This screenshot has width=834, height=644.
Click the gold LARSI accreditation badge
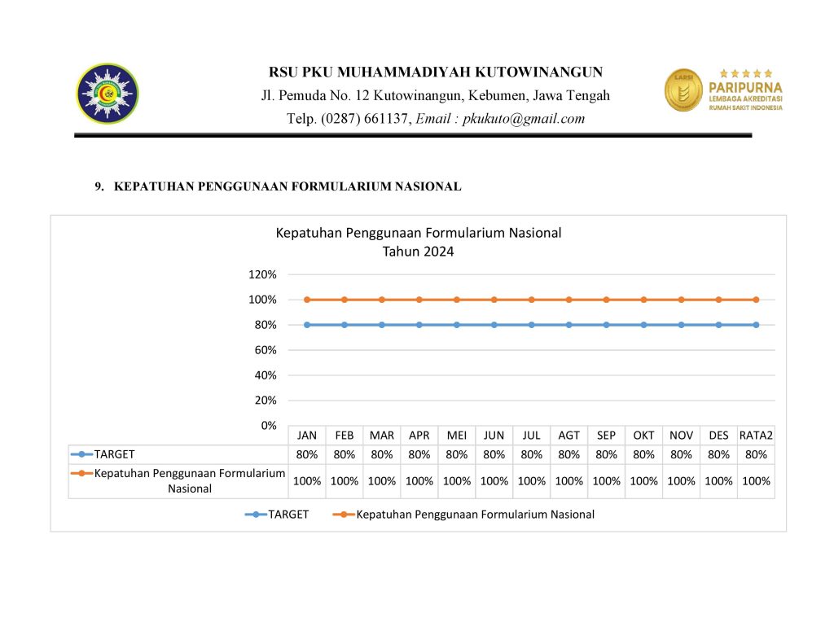coord(683,90)
